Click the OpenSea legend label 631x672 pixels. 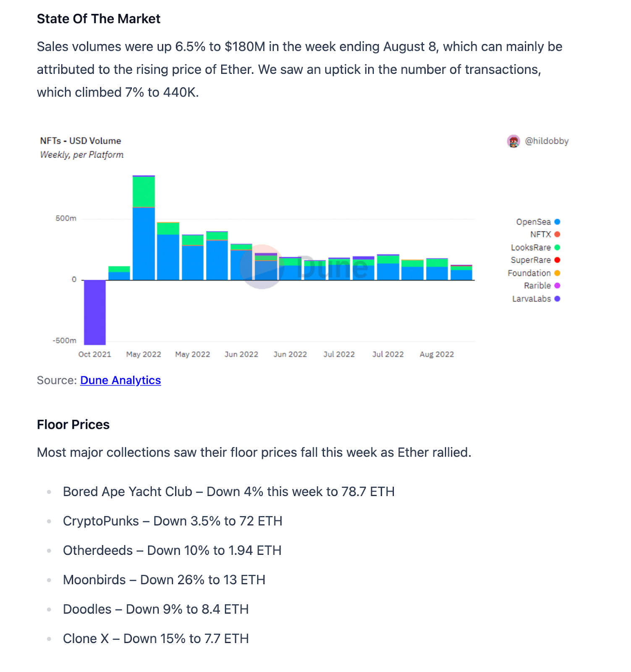point(533,222)
